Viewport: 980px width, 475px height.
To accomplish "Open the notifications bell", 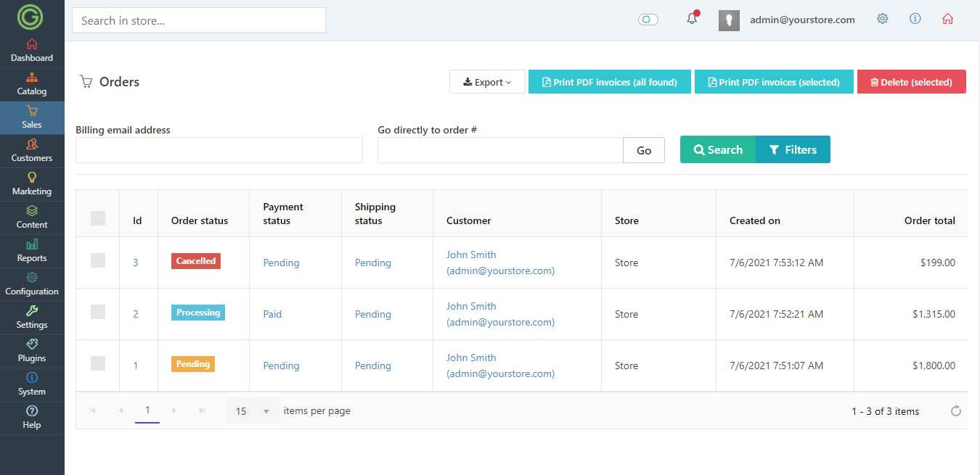I will pyautogui.click(x=692, y=19).
